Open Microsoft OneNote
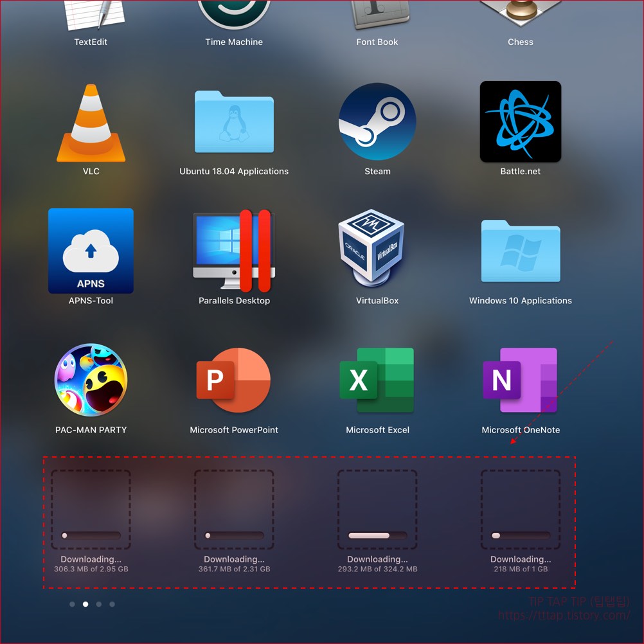The image size is (644, 644). pyautogui.click(x=521, y=380)
